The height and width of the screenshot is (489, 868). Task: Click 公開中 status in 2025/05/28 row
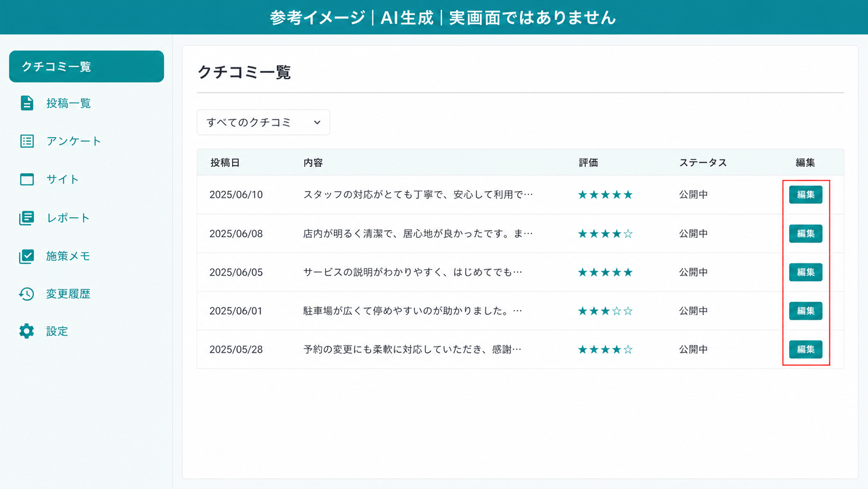pos(694,349)
